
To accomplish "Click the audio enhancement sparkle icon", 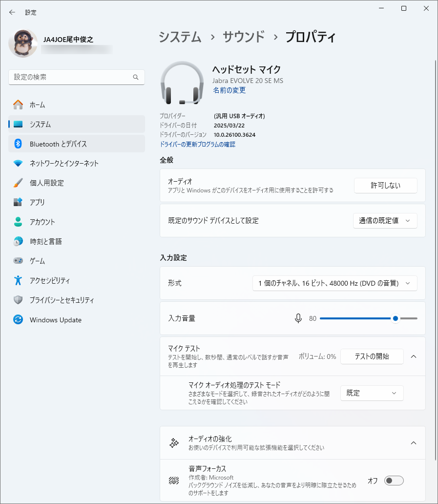I will tap(174, 443).
